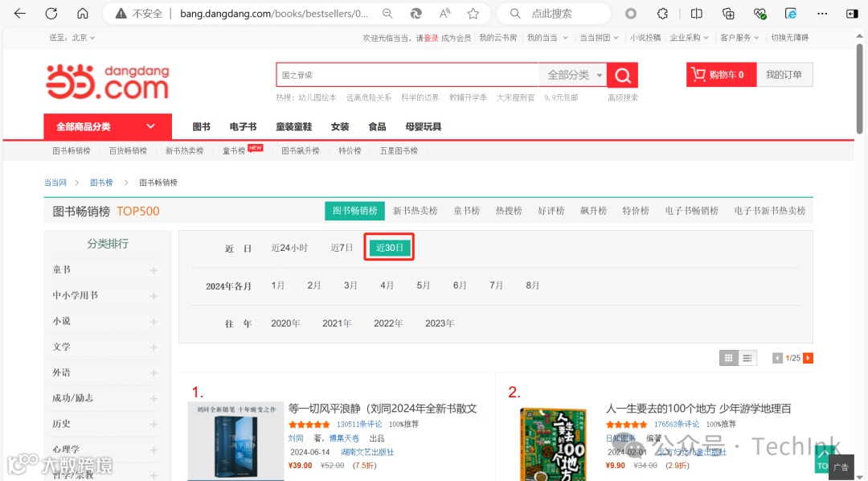
Task: Reload the page with refresh icon
Action: 51,14
